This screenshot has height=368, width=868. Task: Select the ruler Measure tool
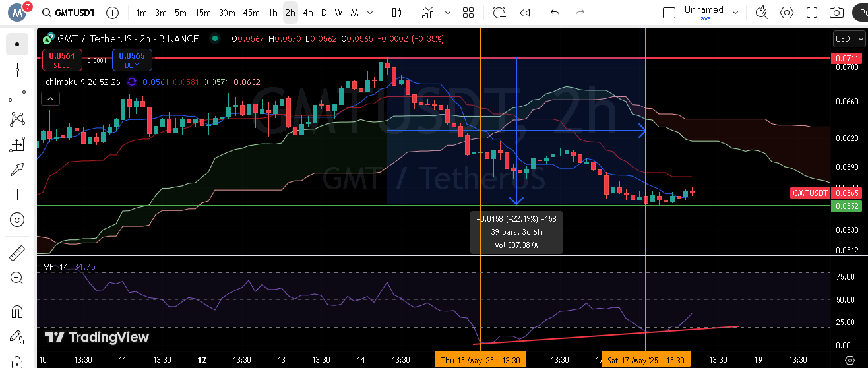17,253
